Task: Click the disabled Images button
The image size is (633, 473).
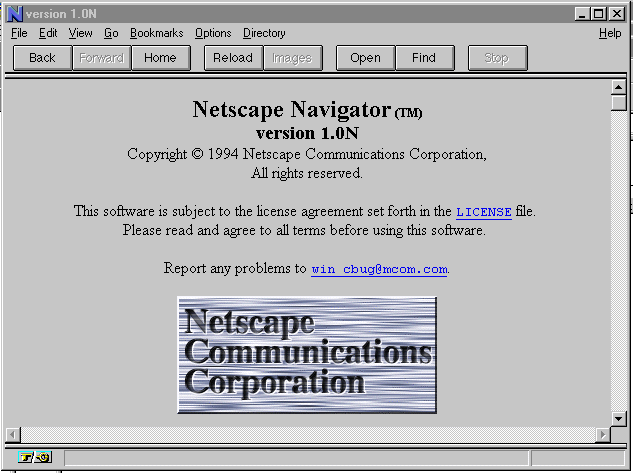Action: pyautogui.click(x=293, y=58)
